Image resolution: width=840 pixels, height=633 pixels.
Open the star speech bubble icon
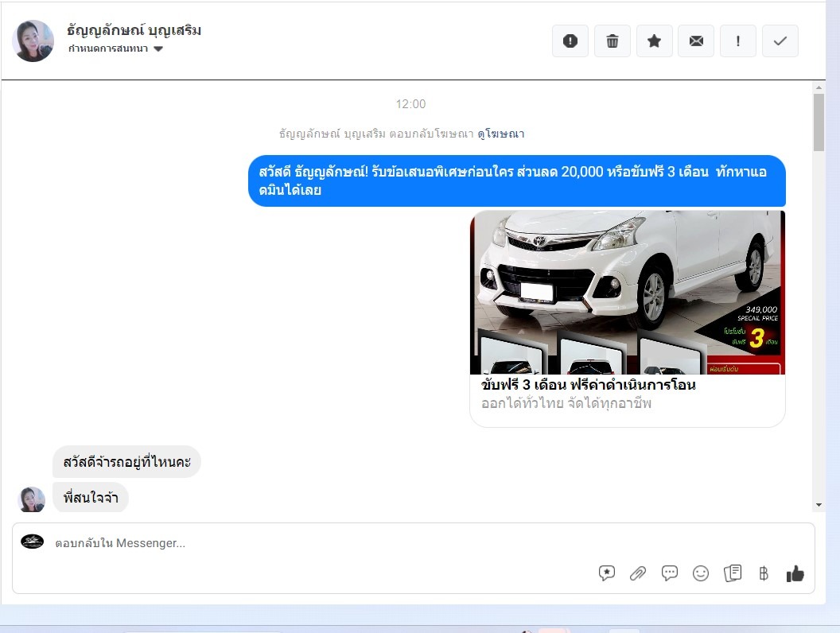607,573
